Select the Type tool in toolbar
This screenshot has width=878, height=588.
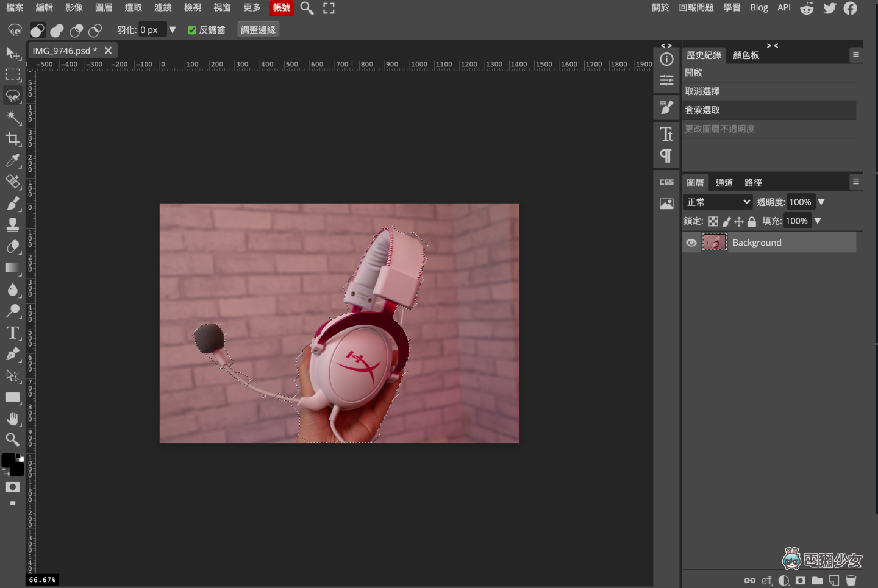(13, 333)
